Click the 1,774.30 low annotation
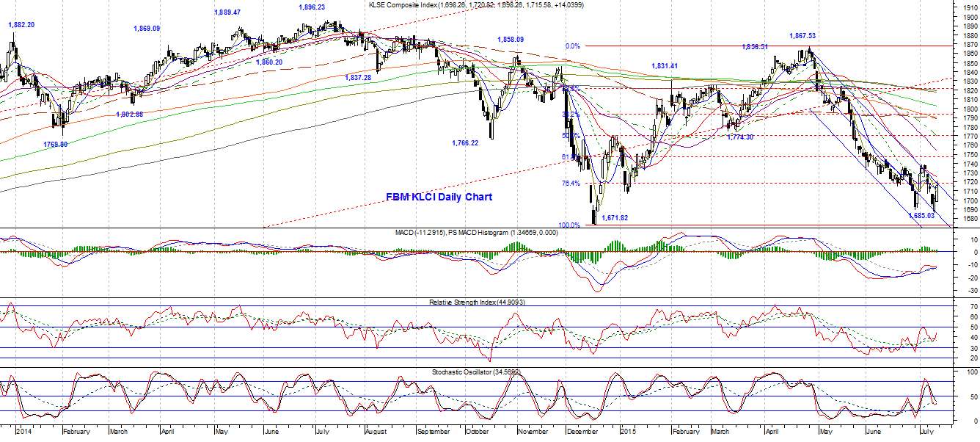This screenshot has height=442, width=980. tap(740, 137)
